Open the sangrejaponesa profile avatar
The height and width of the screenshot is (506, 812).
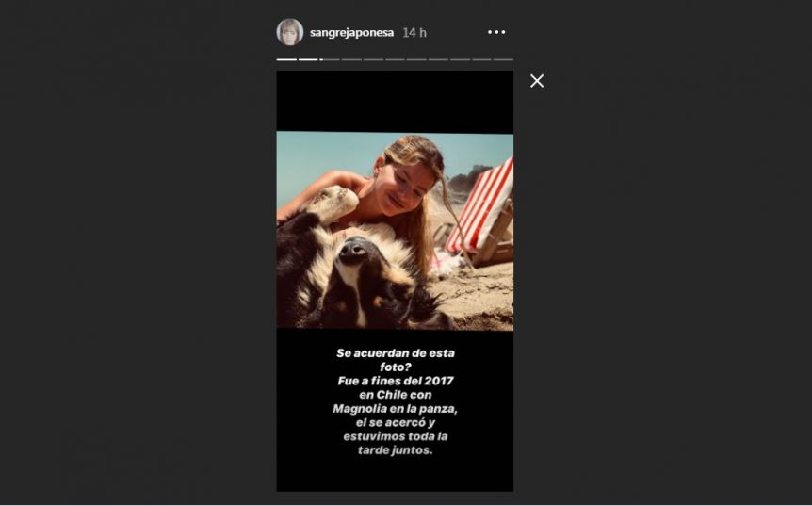pyautogui.click(x=289, y=32)
